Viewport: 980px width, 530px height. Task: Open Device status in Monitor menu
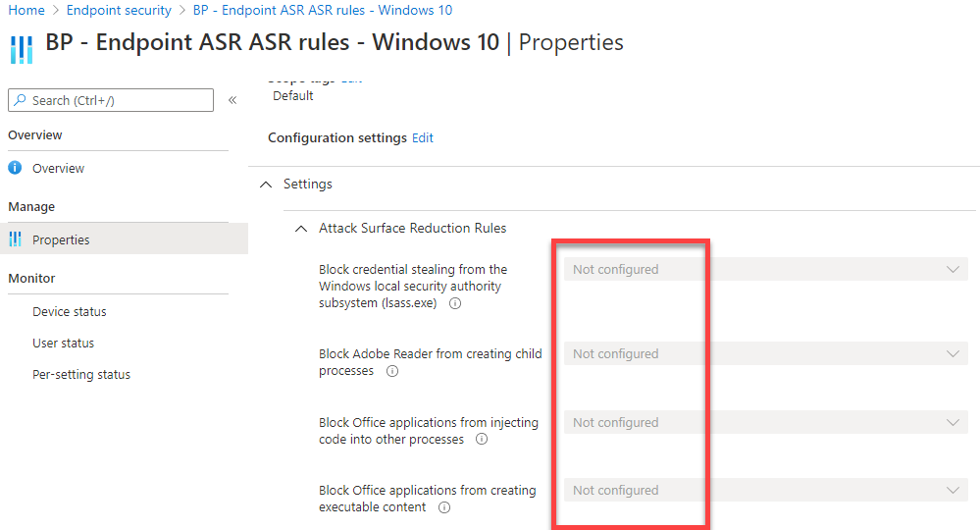tap(70, 311)
